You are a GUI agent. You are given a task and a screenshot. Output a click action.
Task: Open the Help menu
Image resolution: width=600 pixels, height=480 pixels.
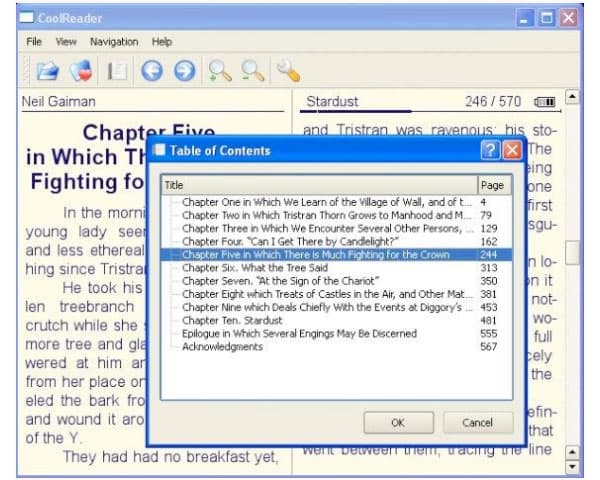click(x=161, y=42)
